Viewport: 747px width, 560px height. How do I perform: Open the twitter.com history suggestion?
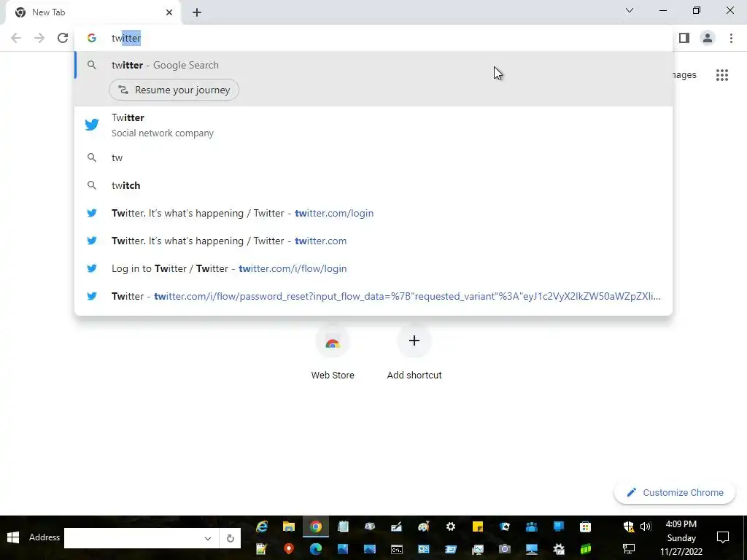[373, 241]
